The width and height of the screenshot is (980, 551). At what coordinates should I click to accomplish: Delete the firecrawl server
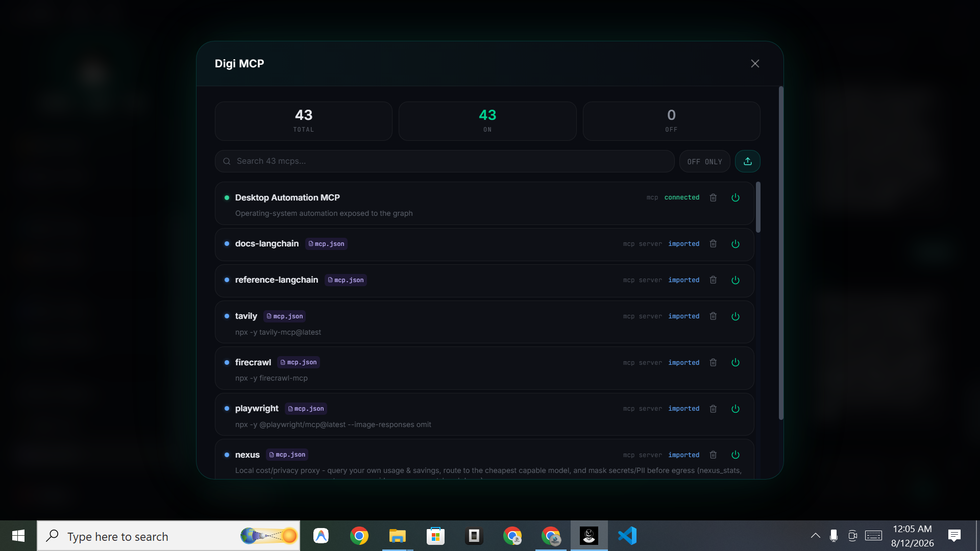pos(713,362)
